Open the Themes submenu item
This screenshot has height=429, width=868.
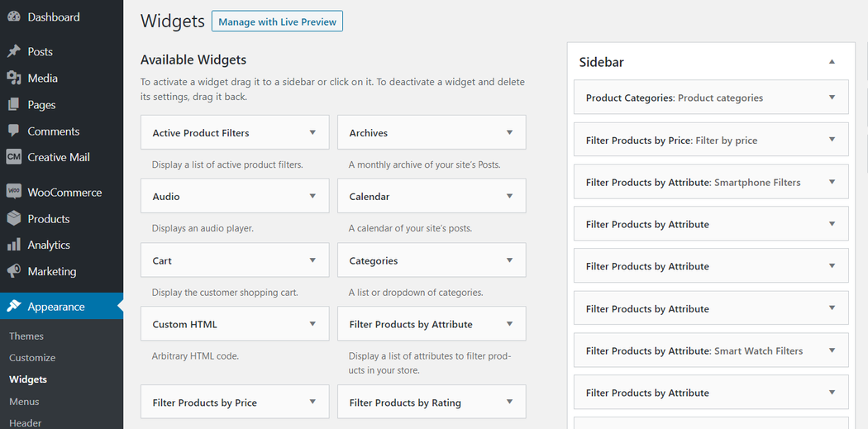tap(26, 336)
